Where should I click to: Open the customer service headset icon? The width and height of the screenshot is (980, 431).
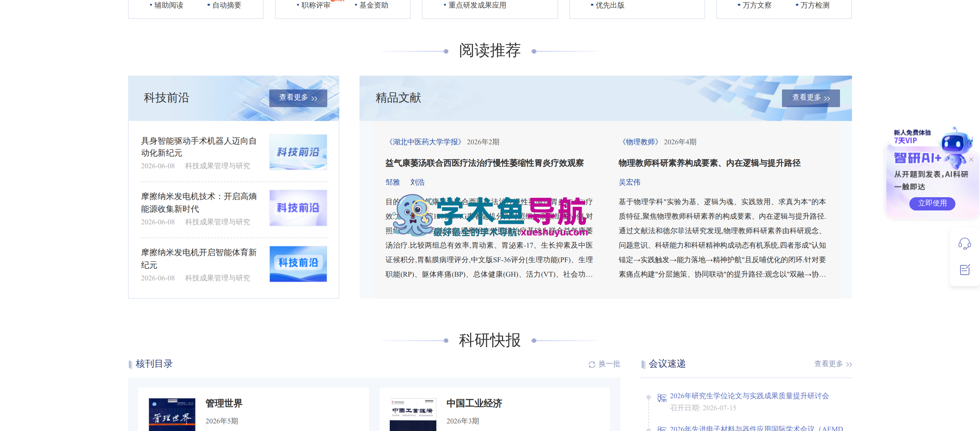964,244
